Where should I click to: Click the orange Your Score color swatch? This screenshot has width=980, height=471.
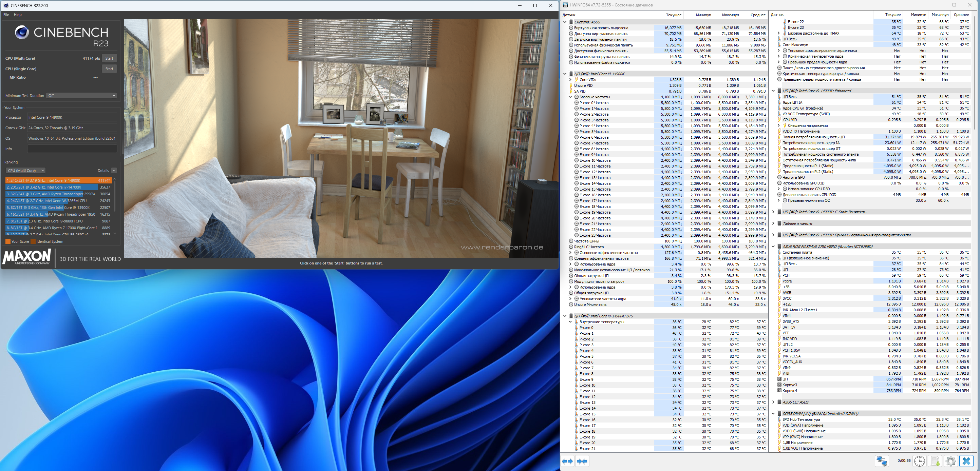[7, 241]
